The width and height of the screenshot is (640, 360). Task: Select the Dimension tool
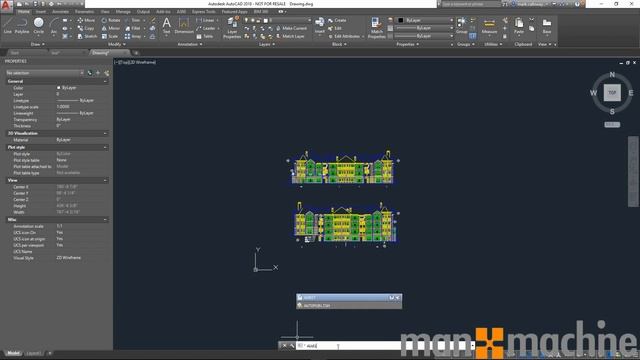[x=184, y=25]
